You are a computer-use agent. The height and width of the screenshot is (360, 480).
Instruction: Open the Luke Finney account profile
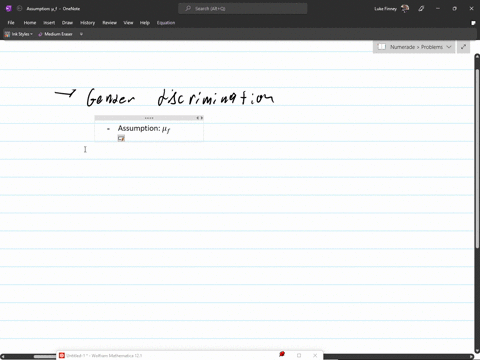coord(391,9)
